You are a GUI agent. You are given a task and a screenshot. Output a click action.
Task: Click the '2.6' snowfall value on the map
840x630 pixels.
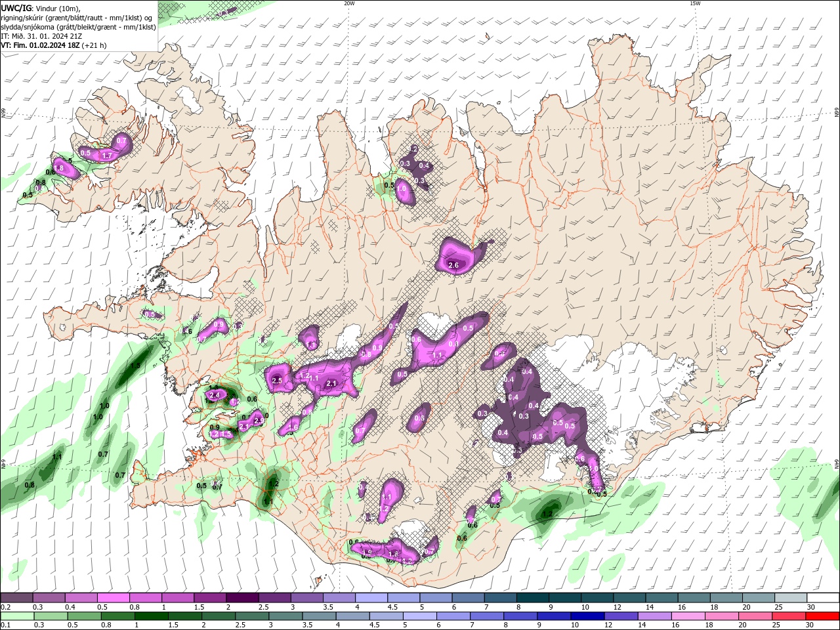453,265
